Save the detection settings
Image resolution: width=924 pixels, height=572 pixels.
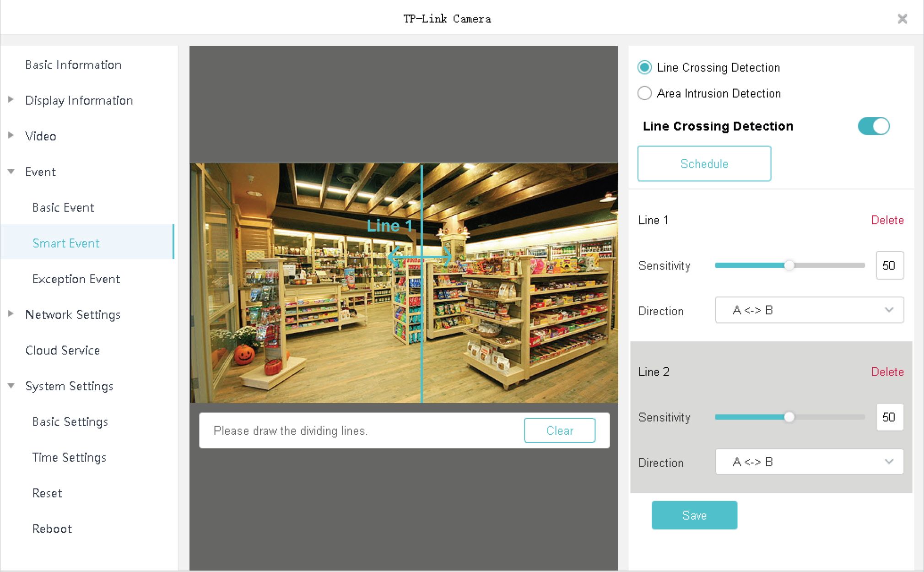coord(694,515)
